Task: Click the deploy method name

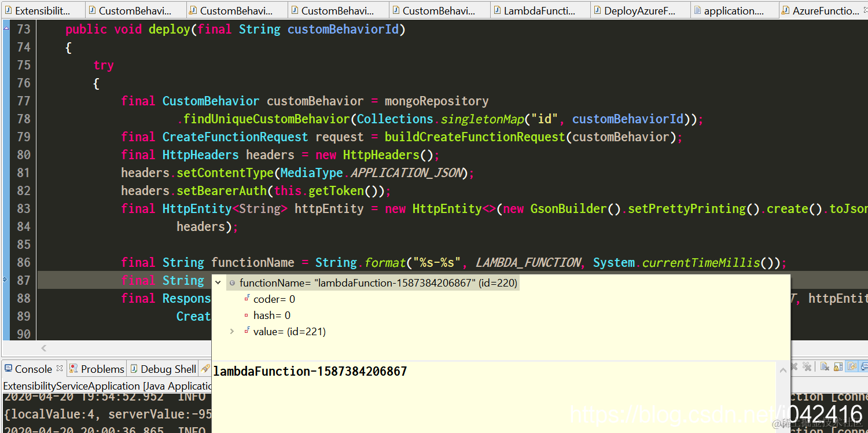Action: click(170, 29)
